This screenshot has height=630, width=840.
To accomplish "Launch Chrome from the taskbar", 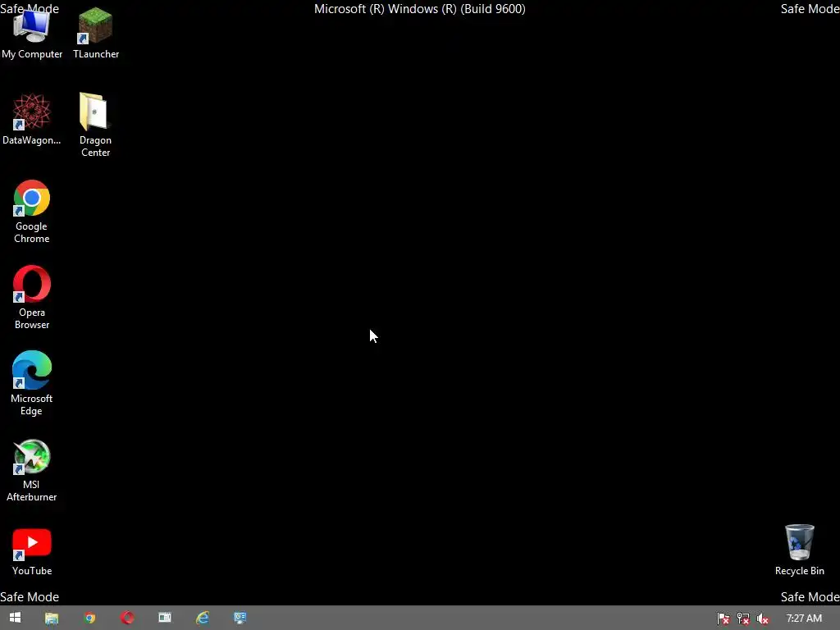I will pyautogui.click(x=89, y=619).
